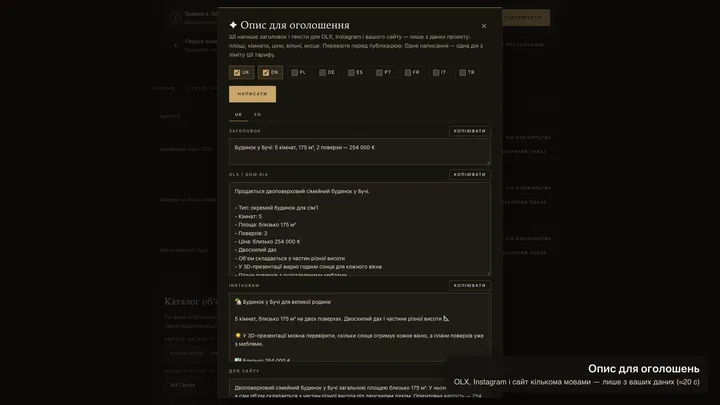Screen dimensions: 720x405
Task: Close the Опис для оголошення dialog
Action: point(484,26)
